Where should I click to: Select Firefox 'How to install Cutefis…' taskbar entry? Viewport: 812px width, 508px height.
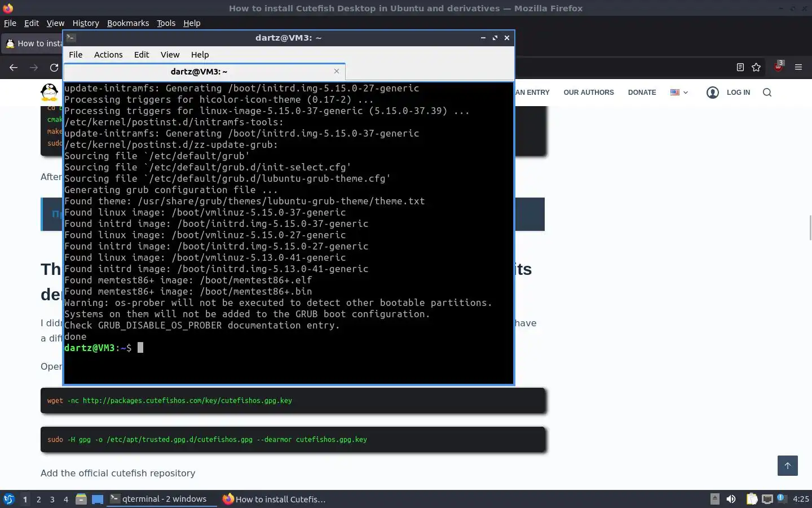(x=275, y=499)
